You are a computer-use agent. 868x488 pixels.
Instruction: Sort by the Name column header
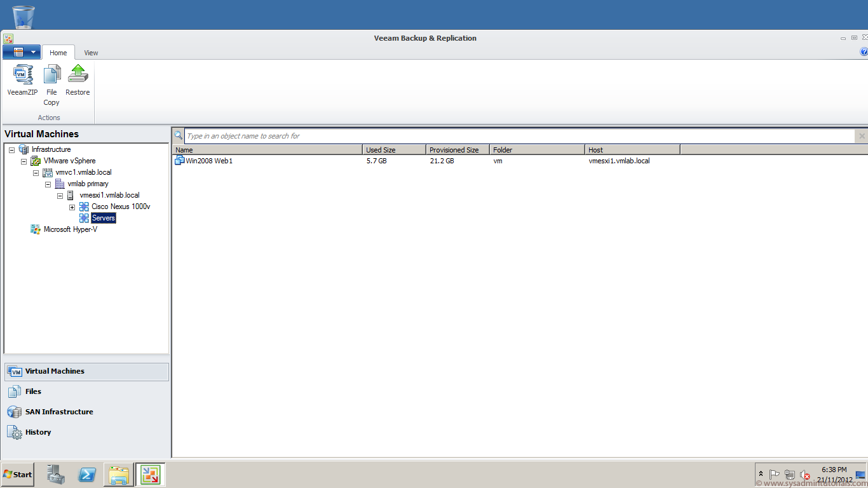(268, 150)
